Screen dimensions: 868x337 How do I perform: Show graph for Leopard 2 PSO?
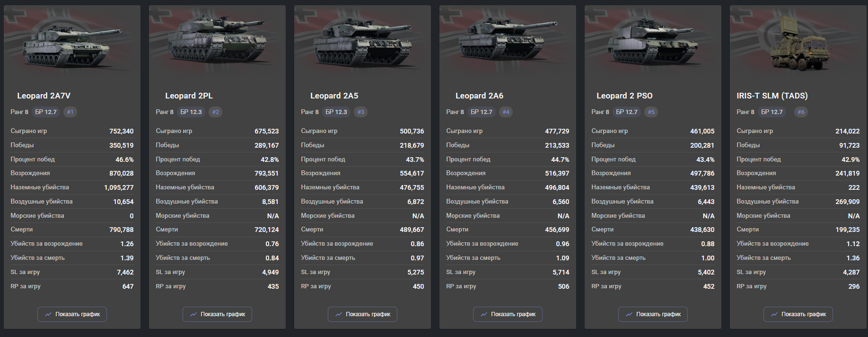click(x=653, y=314)
